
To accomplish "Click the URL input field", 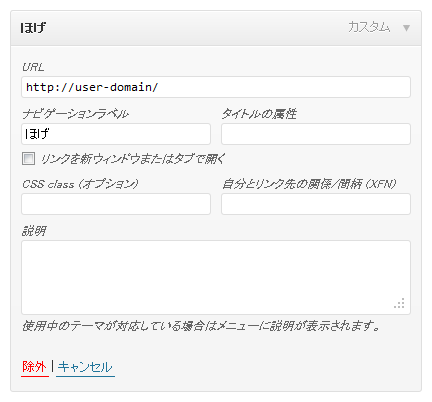I will click(216, 87).
